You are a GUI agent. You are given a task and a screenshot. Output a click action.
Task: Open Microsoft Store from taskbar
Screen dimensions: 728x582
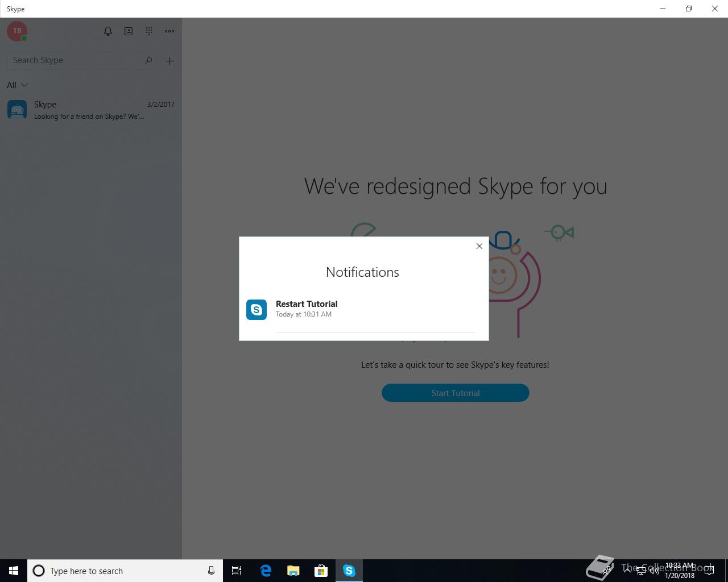click(x=321, y=571)
